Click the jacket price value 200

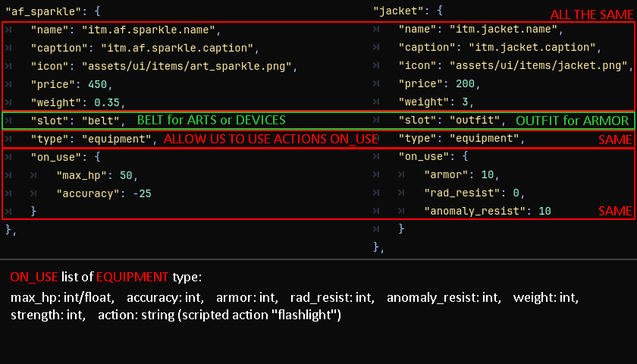[x=466, y=84]
